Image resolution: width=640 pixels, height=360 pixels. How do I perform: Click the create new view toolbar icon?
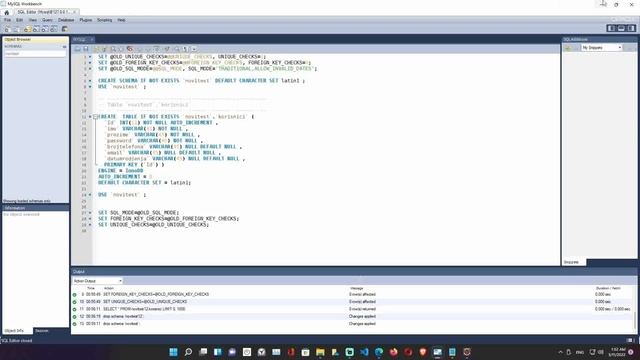click(45, 29)
